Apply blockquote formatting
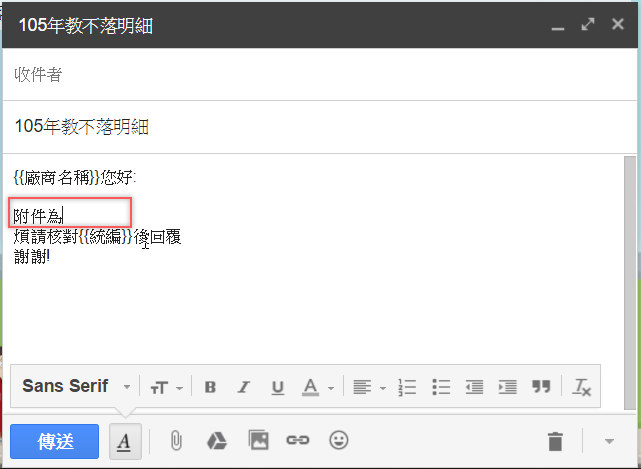 [x=541, y=386]
